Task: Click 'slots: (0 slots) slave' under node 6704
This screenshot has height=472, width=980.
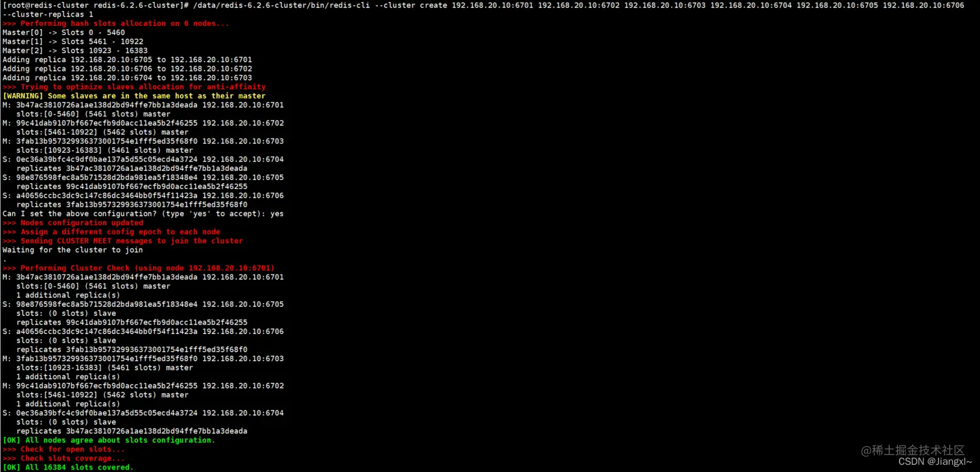Action: [x=66, y=422]
